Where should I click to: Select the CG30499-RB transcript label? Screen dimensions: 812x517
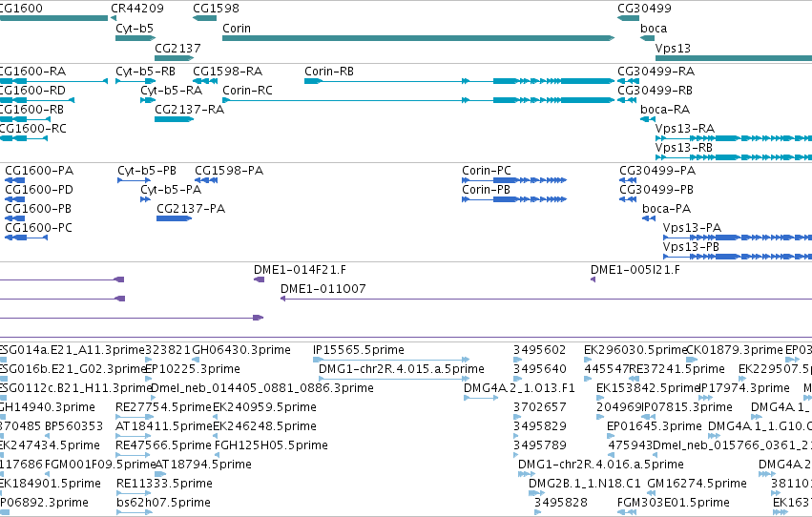point(656,91)
